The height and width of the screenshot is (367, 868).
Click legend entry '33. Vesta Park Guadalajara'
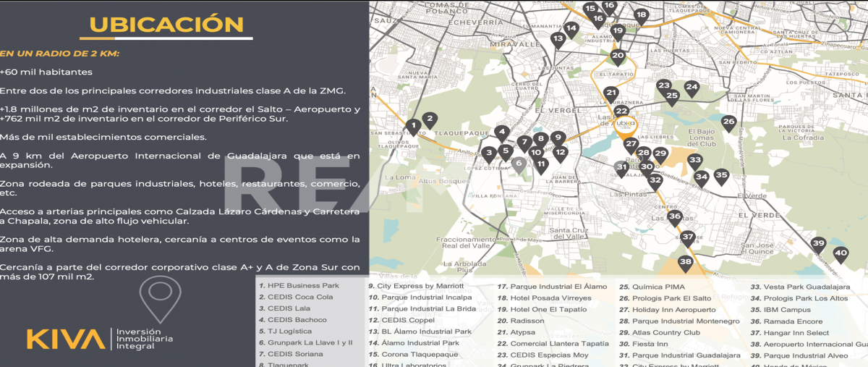800,287
